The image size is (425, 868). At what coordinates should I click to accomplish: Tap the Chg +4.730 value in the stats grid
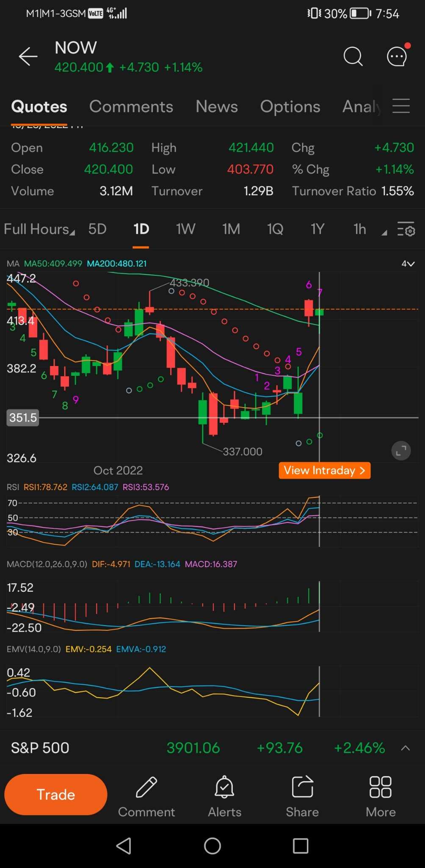(394, 147)
